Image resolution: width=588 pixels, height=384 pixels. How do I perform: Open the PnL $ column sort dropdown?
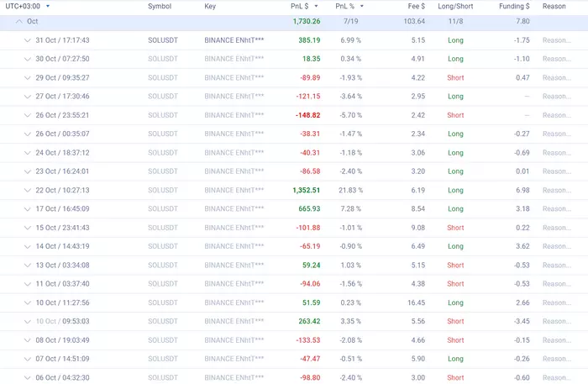point(316,6)
